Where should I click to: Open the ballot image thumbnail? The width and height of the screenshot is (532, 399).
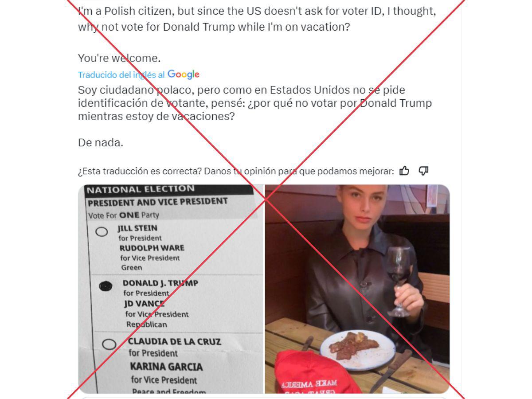[171, 289]
